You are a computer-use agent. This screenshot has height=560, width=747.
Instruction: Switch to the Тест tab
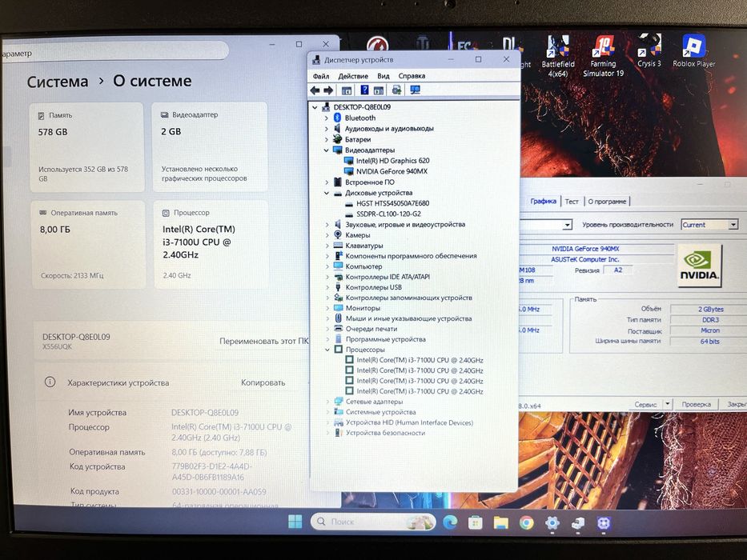click(x=572, y=202)
